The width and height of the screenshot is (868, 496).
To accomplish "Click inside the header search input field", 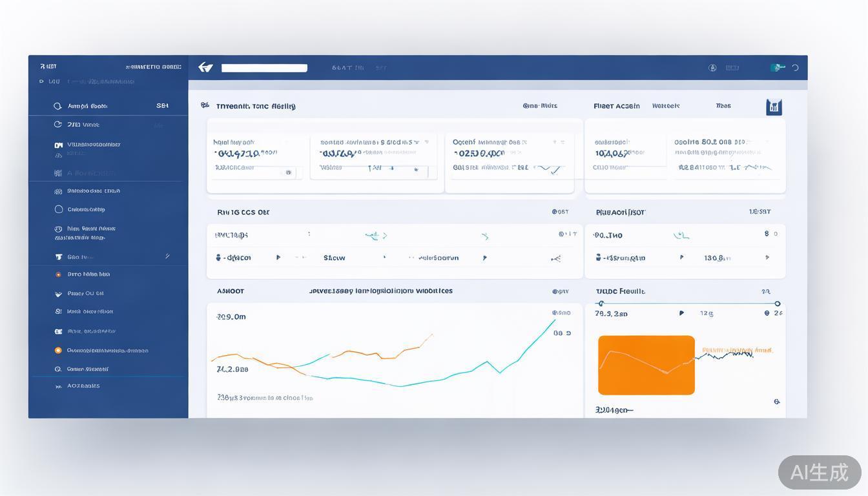I will (x=264, y=67).
